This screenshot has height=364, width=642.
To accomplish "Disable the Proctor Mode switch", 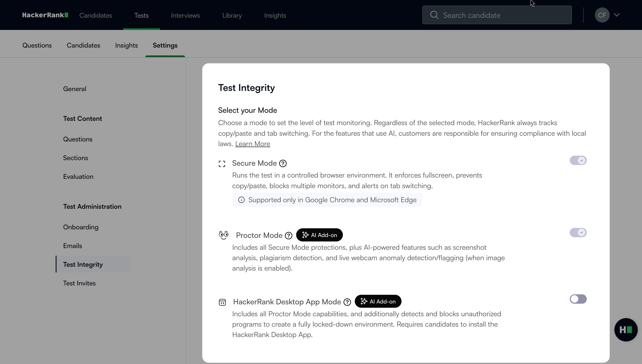I will point(578,233).
